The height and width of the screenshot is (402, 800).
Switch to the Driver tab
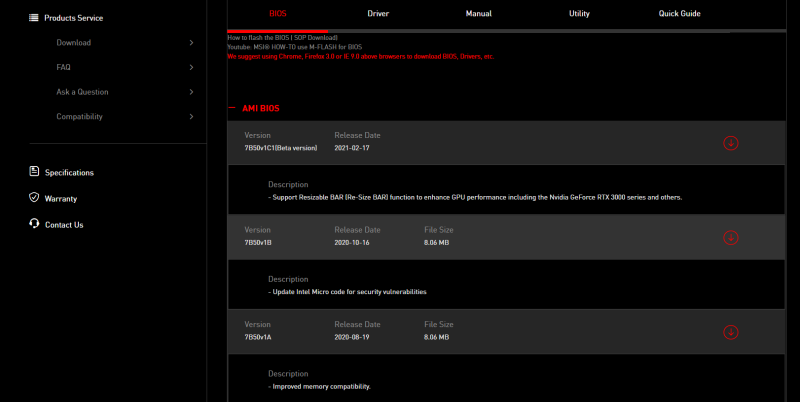pos(378,14)
